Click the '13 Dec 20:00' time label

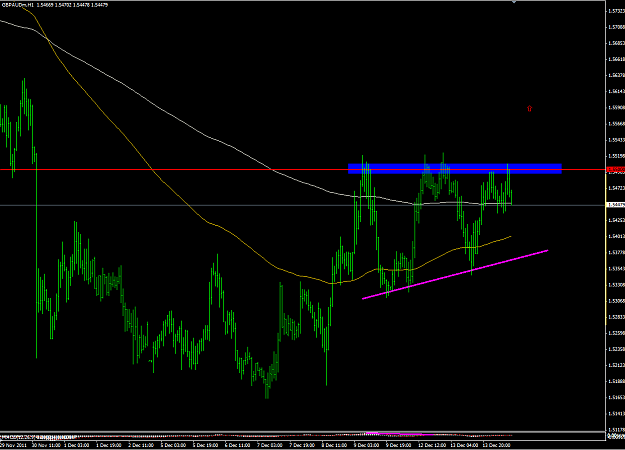tap(497, 445)
